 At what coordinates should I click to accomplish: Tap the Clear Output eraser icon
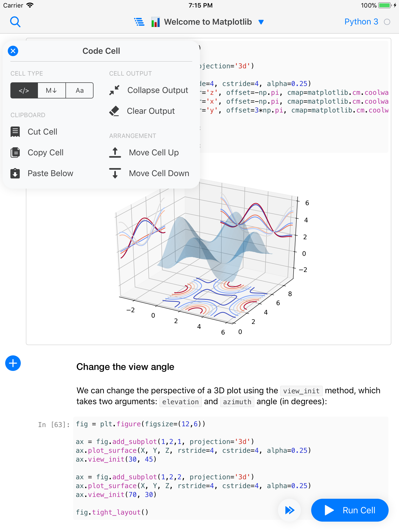(114, 111)
